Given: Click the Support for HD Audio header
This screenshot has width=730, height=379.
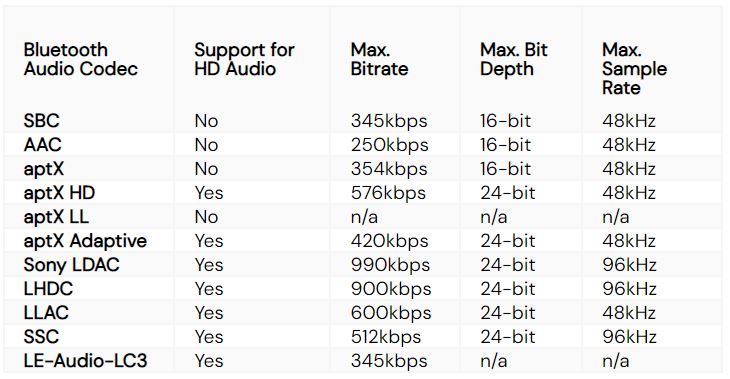Looking at the screenshot, I should click(x=244, y=59).
